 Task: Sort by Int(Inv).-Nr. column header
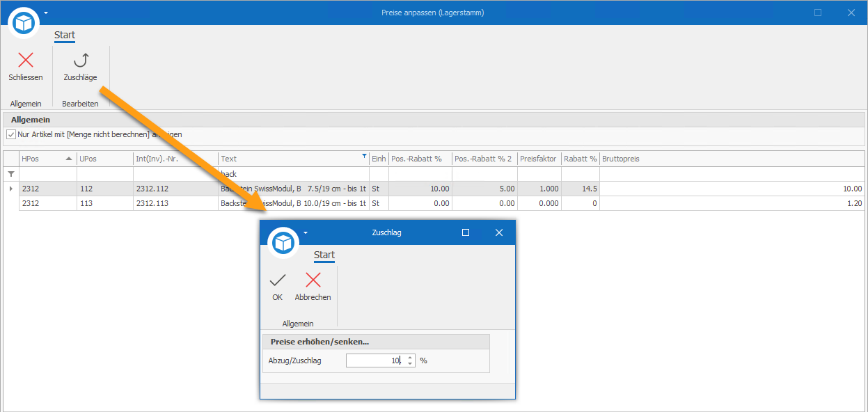[x=175, y=159]
